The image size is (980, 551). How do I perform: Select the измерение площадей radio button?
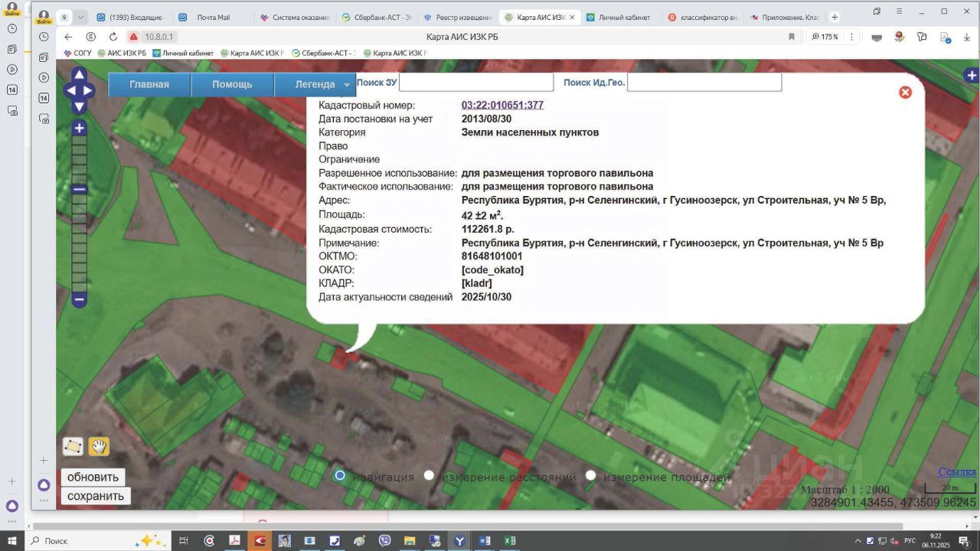pyautogui.click(x=590, y=476)
